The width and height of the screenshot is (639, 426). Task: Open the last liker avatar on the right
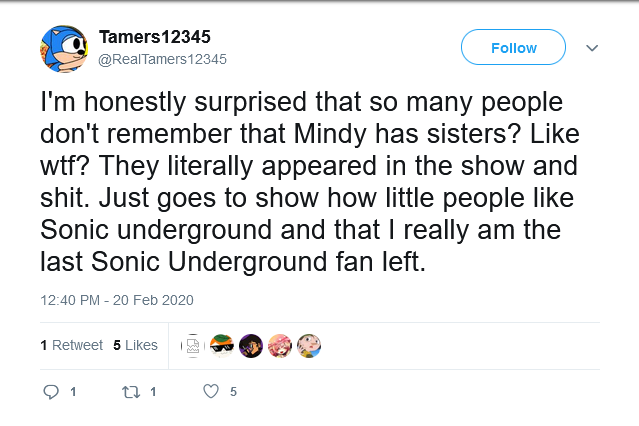(x=308, y=345)
